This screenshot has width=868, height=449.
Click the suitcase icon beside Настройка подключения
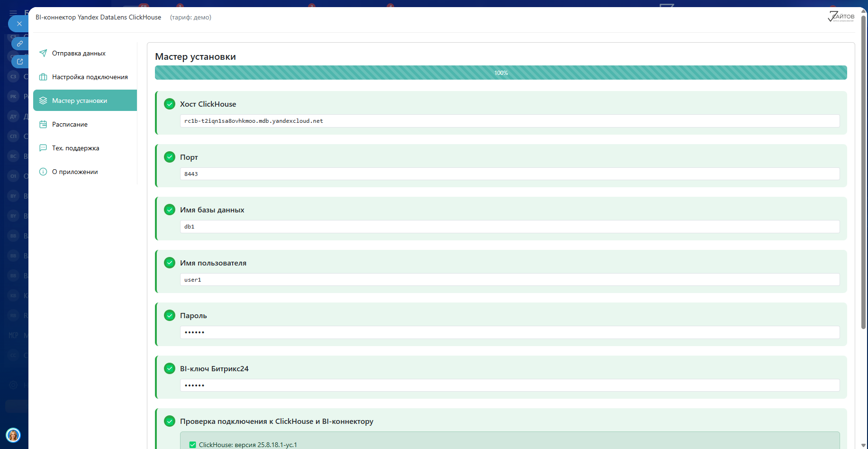pyautogui.click(x=43, y=77)
